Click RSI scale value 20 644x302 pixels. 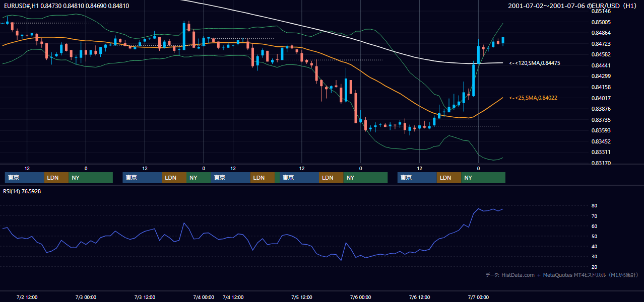(x=594, y=267)
